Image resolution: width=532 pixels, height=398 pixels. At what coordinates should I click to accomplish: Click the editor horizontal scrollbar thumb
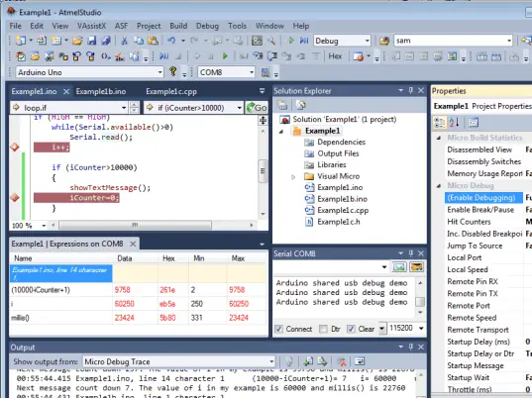[135, 225]
